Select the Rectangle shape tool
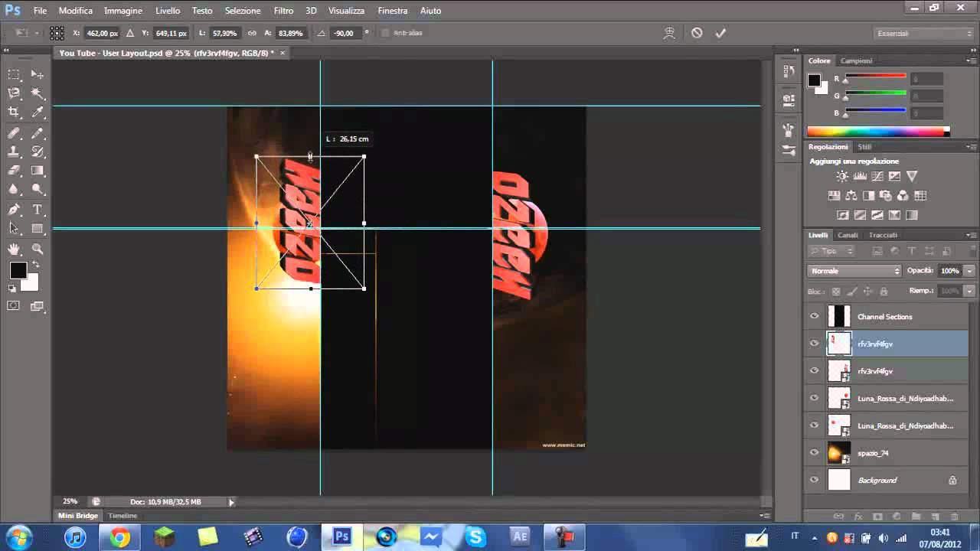This screenshot has width=980, height=551. click(37, 229)
